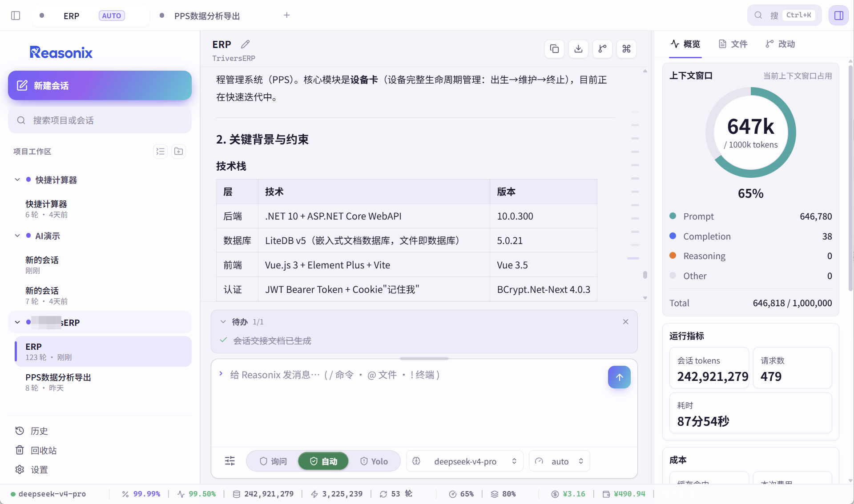Collapse the 快捷计算器 project group
854x504 pixels.
click(17, 180)
